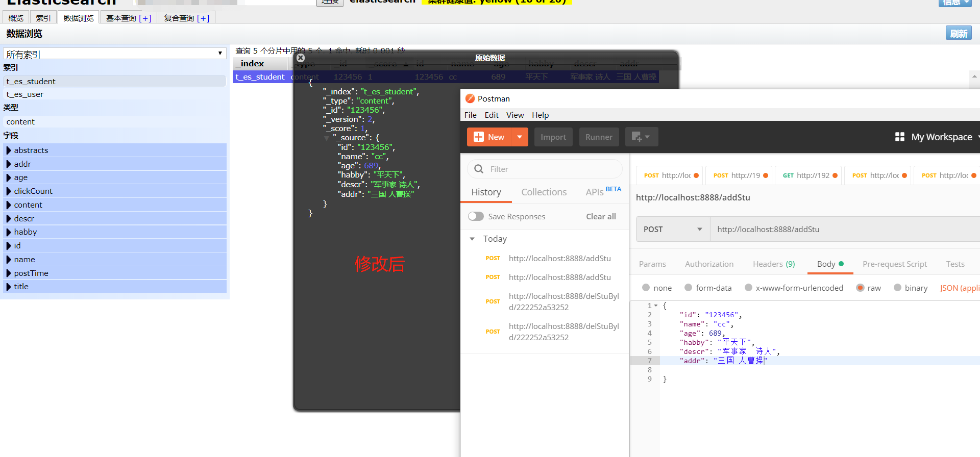The width and height of the screenshot is (980, 457).
Task: Select the raw body radio option
Action: pyautogui.click(x=860, y=288)
